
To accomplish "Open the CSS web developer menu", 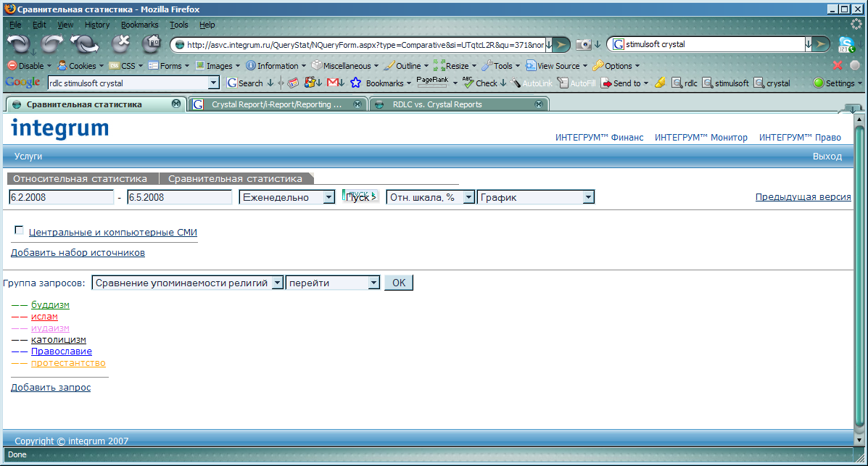I will [125, 65].
